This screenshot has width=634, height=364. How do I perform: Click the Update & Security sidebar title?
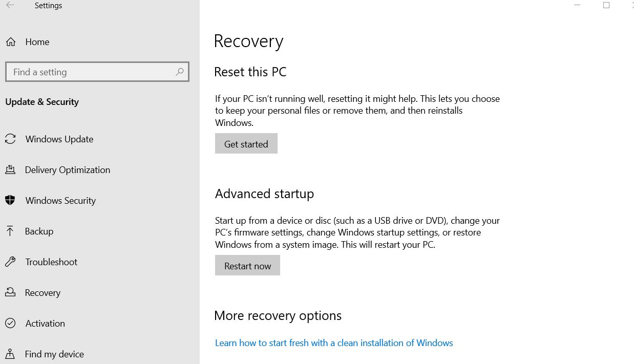(42, 102)
